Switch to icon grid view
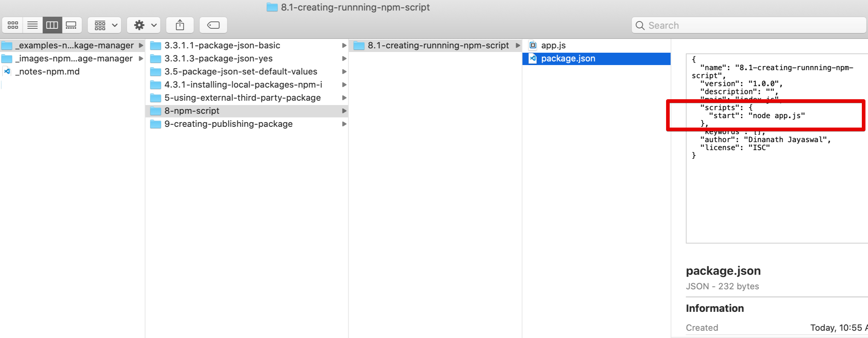This screenshot has width=868, height=338. [12, 25]
